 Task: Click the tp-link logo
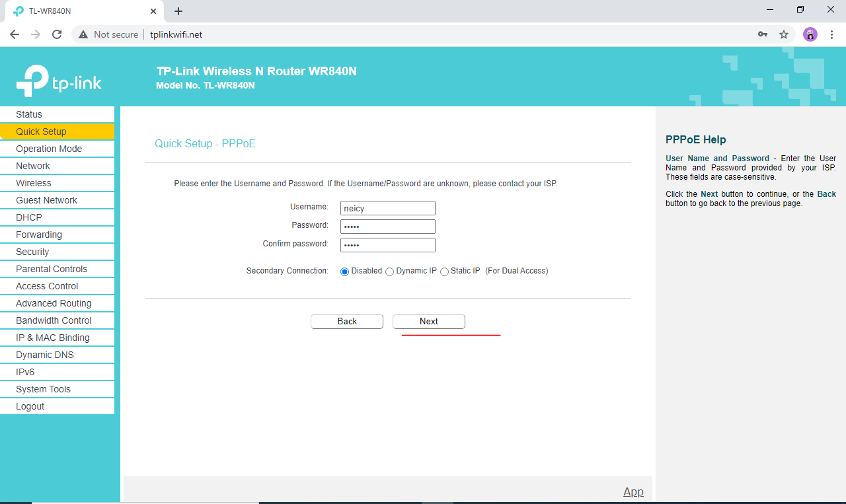pyautogui.click(x=59, y=81)
